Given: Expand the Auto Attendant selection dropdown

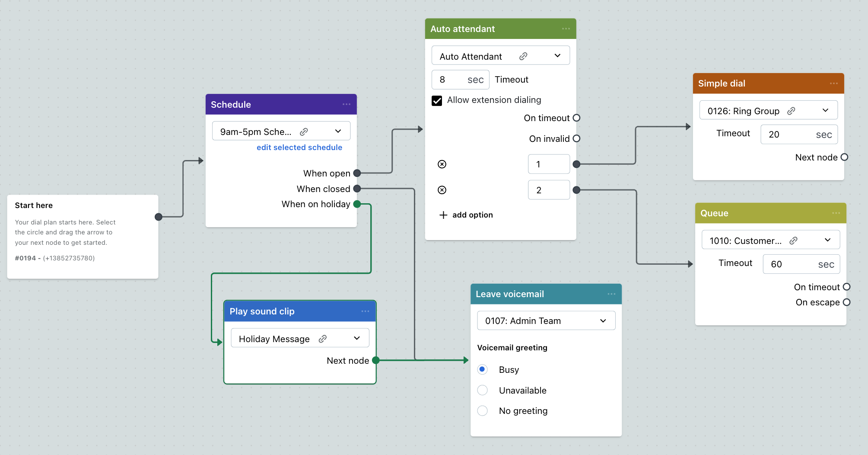Looking at the screenshot, I should pos(557,56).
